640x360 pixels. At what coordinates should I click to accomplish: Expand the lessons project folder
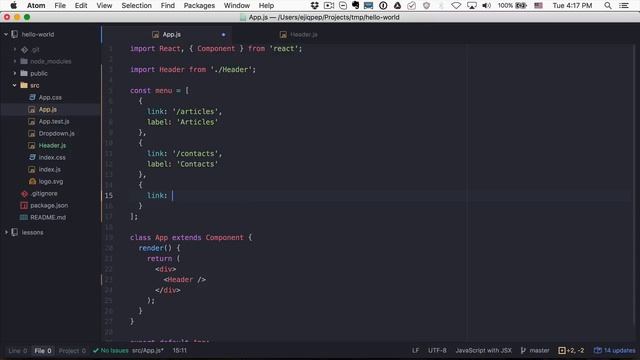click(6, 232)
